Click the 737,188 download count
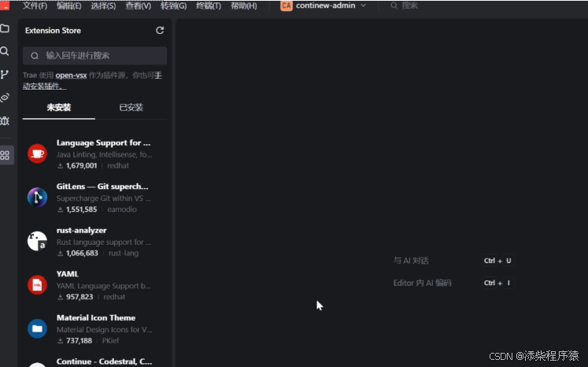 [x=79, y=341]
